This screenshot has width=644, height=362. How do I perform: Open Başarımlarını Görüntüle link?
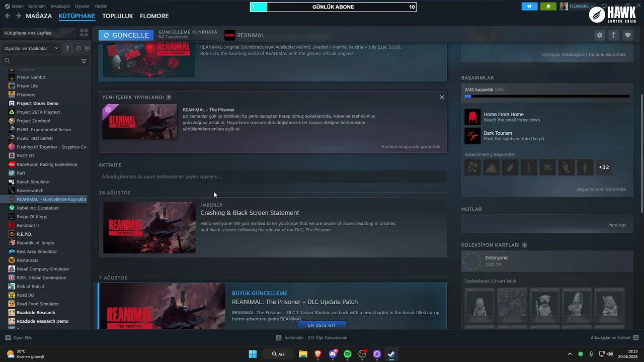(x=601, y=189)
